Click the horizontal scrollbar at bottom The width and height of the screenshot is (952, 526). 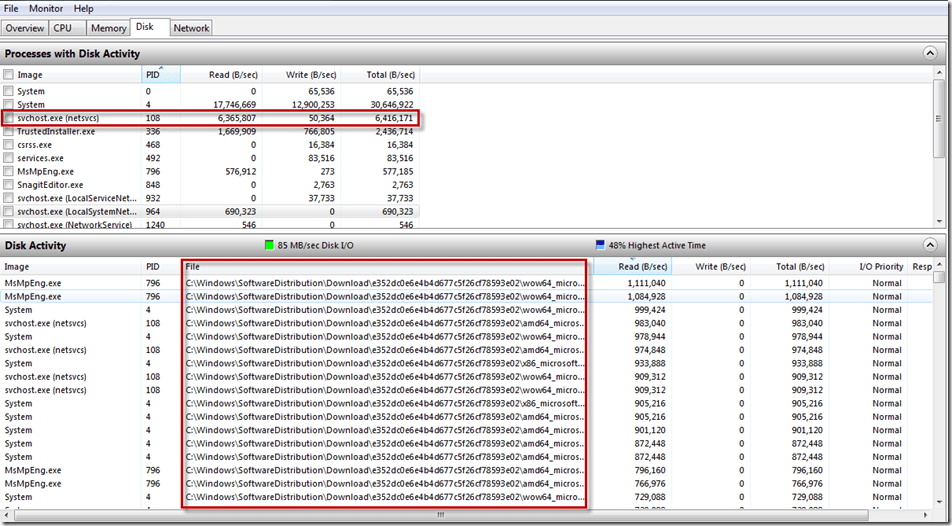[x=440, y=515]
